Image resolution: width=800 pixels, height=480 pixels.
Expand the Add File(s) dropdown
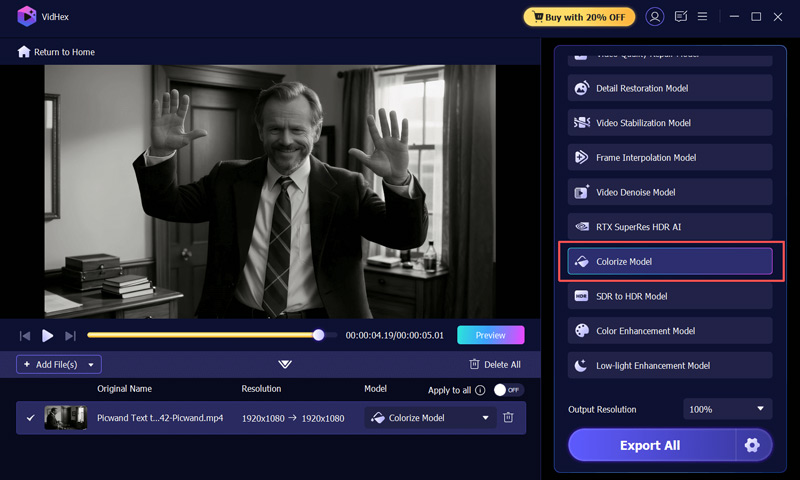91,365
